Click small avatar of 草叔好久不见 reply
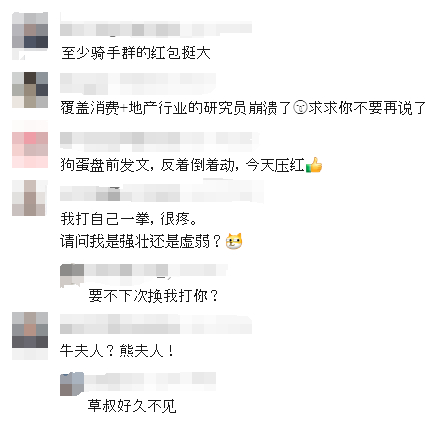Image resolution: width=445 pixels, height=428 pixels. pos(72,384)
